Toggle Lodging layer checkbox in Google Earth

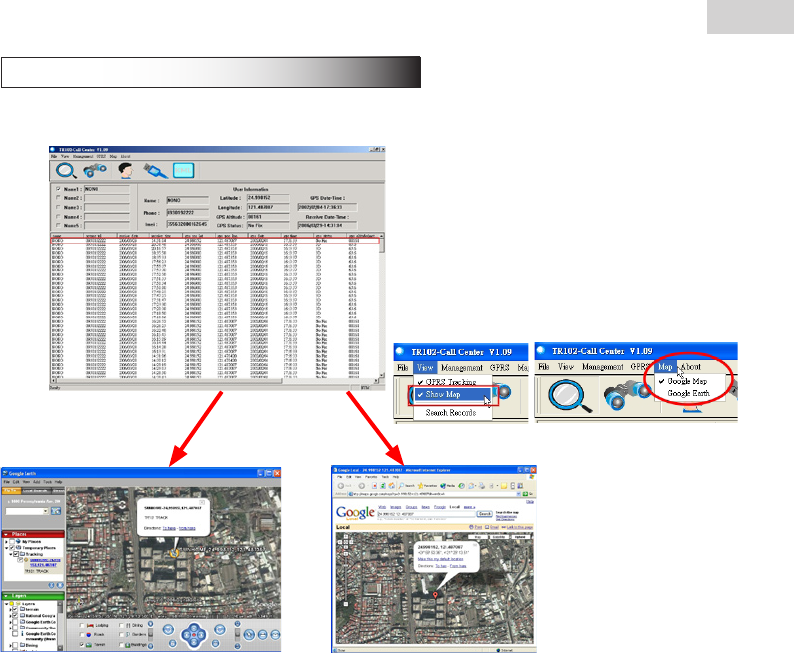[82, 625]
